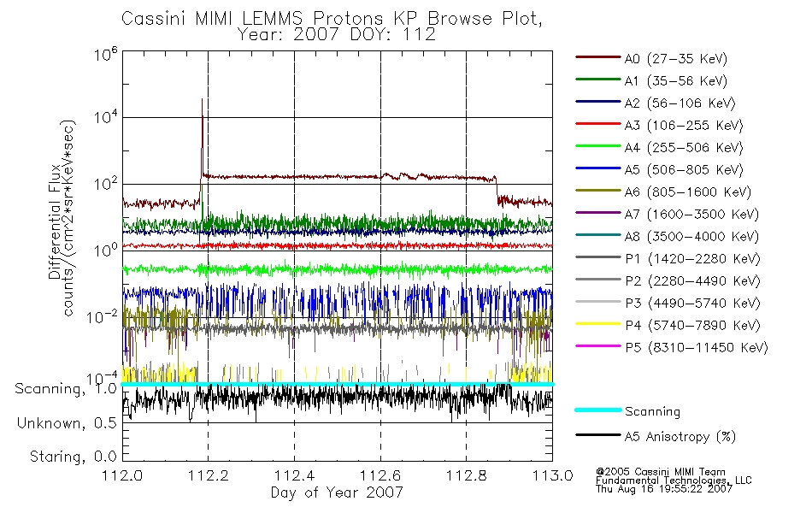Click the A7 (1600-3500 KeV) legend label
The image size is (812, 513).
tap(691, 215)
